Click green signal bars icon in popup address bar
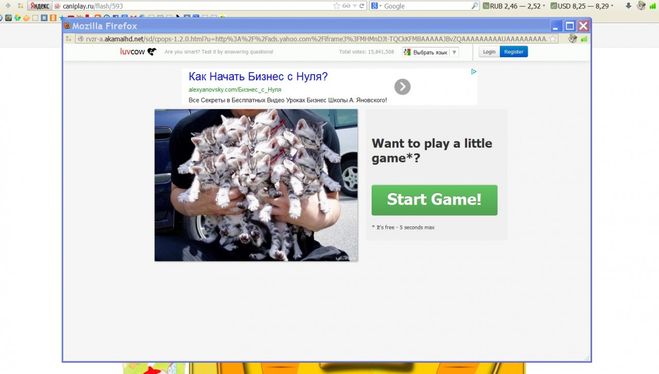Viewport: 659px width, 374px height. tap(584, 39)
